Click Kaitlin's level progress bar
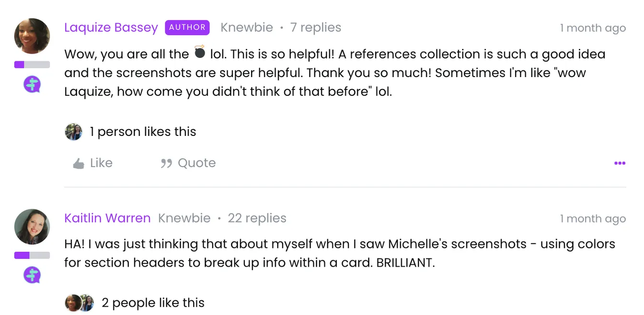This screenshot has width=644, height=315. [32, 255]
